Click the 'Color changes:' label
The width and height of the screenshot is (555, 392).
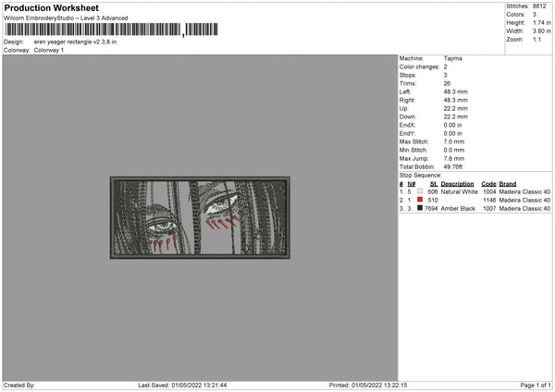click(419, 67)
